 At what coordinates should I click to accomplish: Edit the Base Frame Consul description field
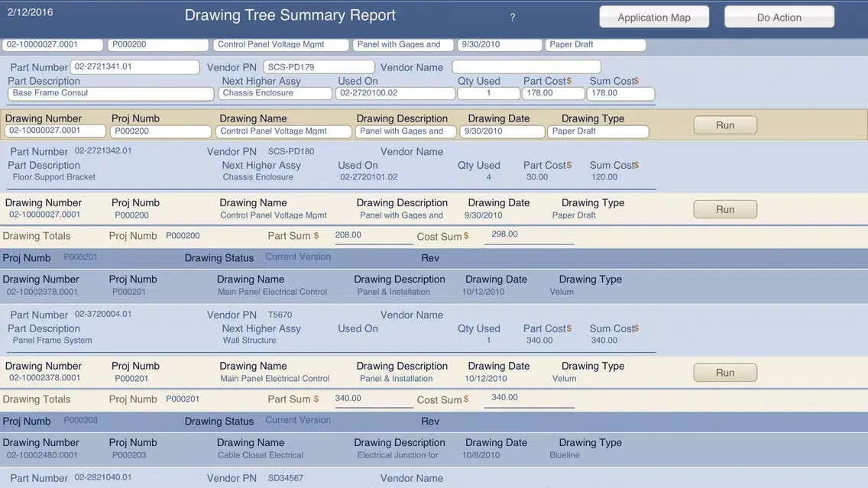pyautogui.click(x=111, y=93)
